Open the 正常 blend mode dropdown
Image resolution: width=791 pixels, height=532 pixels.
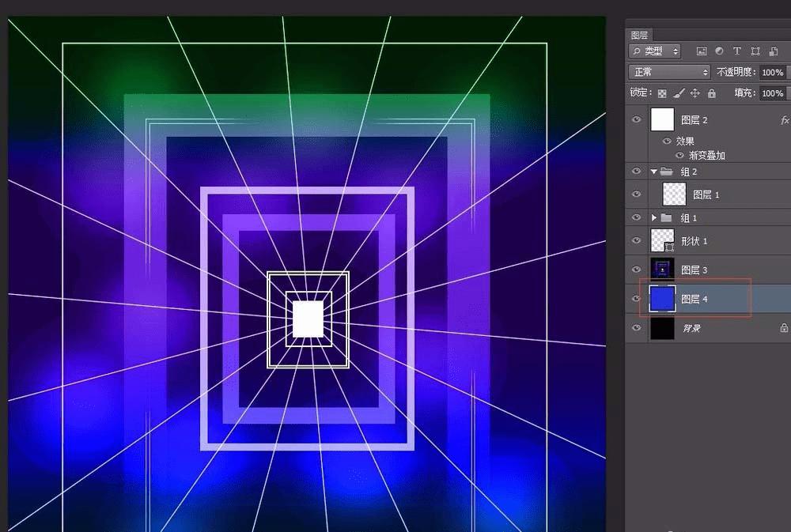(x=669, y=72)
